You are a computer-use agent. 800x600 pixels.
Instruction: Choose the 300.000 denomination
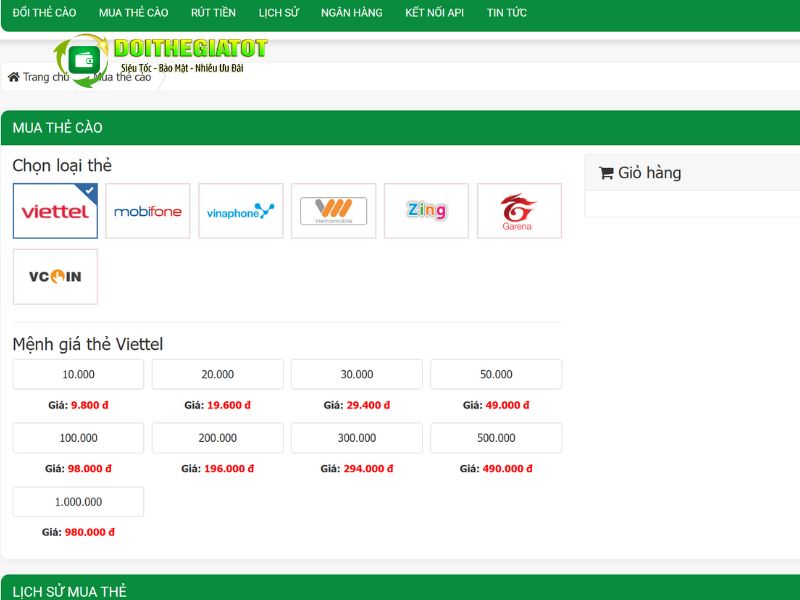pos(357,438)
